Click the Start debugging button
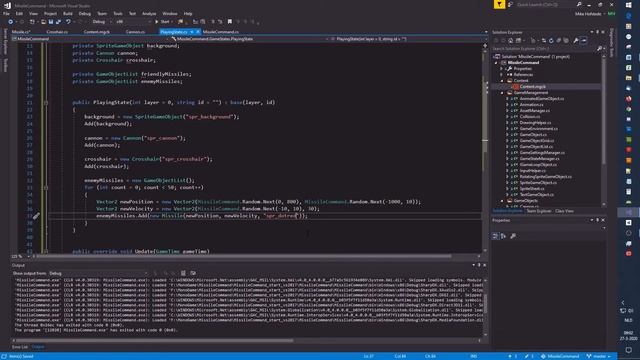Screen dimensions: 640x360 pyautogui.click(x=162, y=22)
